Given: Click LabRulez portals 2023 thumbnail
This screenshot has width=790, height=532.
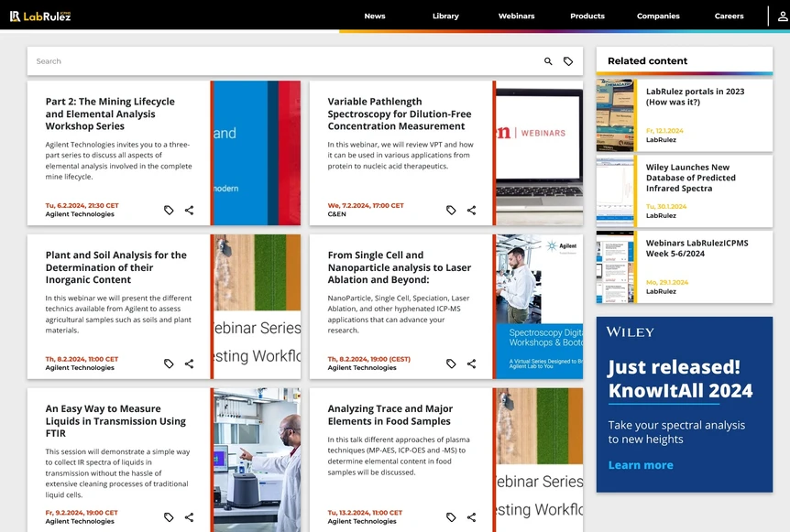Looking at the screenshot, I should (x=615, y=115).
